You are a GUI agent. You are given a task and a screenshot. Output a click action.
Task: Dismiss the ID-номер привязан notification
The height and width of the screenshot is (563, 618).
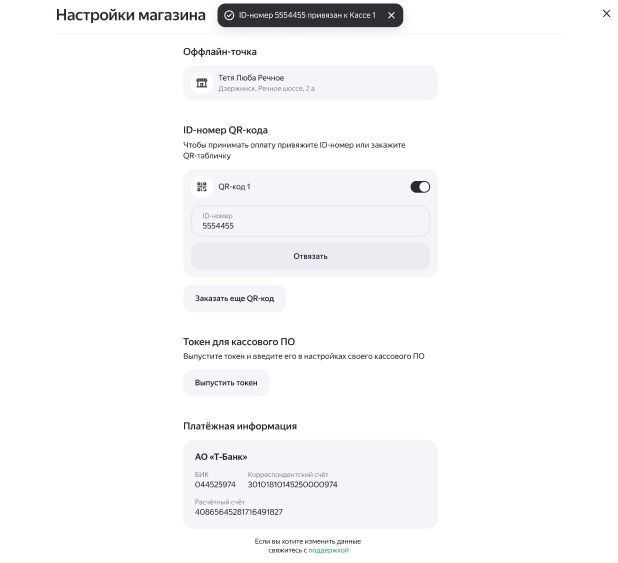(391, 15)
